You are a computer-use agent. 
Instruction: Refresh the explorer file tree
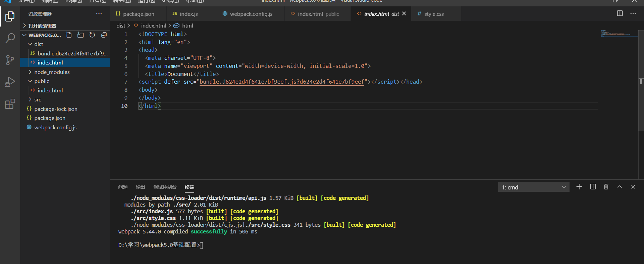92,35
